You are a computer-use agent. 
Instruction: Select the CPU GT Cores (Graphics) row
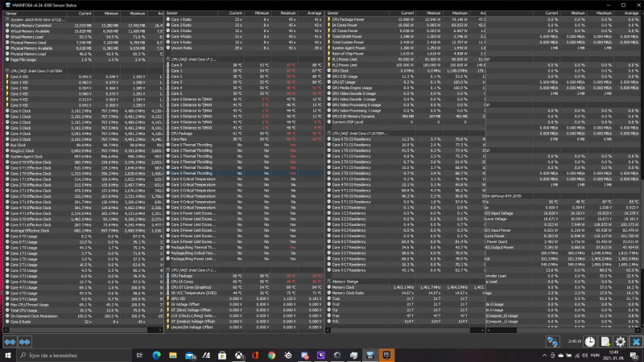[x=245, y=287]
